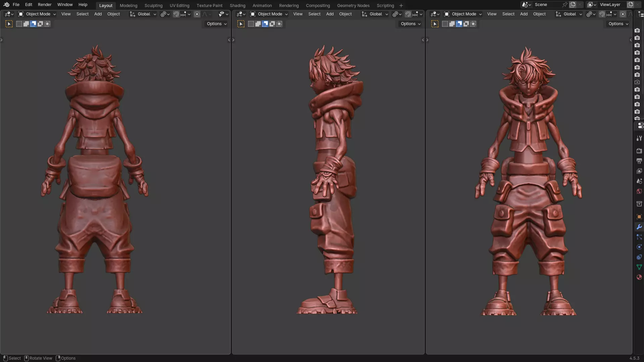Create a new scene with the Scene copy icon
This screenshot has height=362, width=644.
[x=573, y=5]
